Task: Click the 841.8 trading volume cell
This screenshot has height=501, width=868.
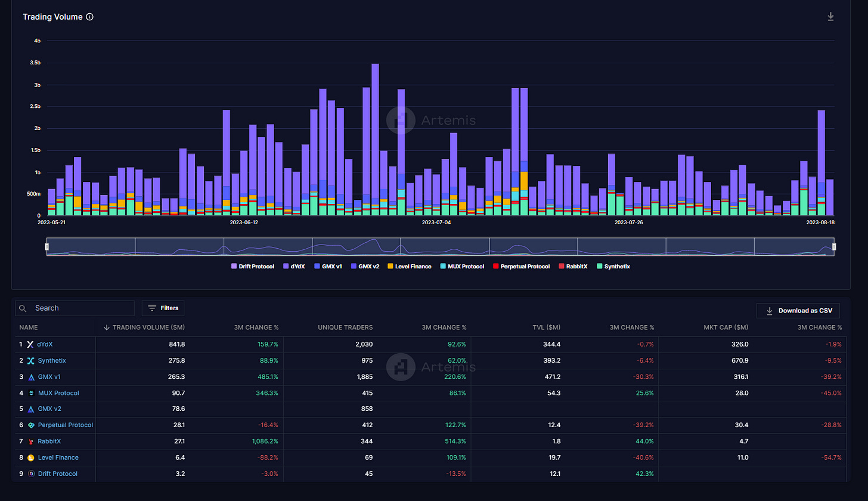Action: click(176, 345)
